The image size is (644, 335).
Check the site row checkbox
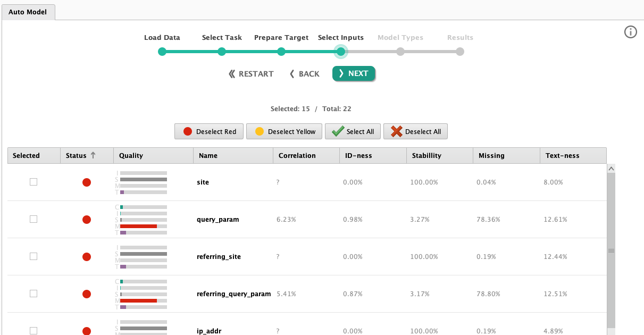[34, 182]
